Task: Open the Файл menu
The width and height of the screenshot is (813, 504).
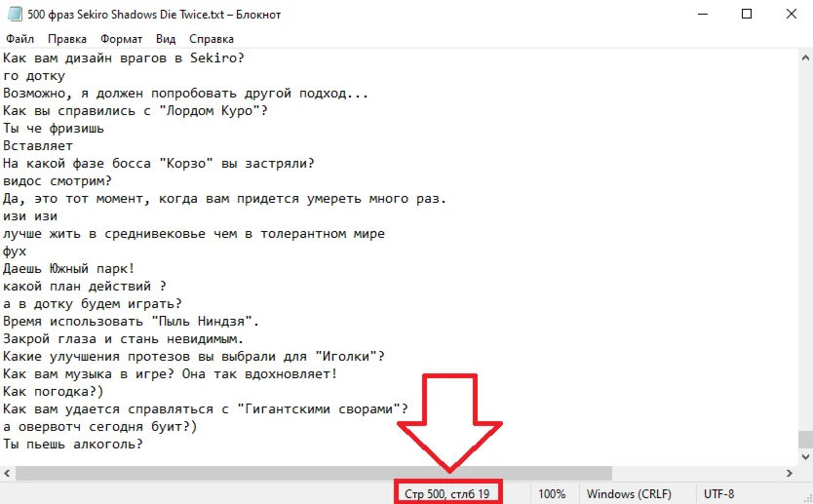Action: [x=19, y=39]
